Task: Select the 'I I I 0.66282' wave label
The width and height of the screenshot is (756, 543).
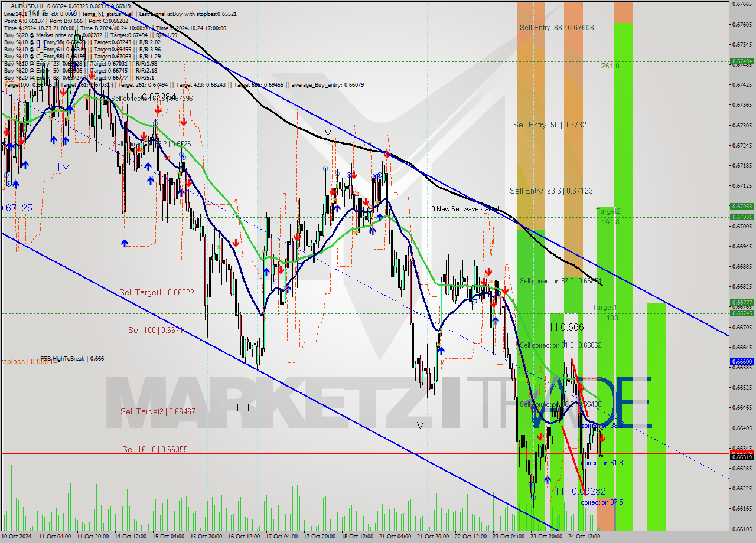Action: 580,491
